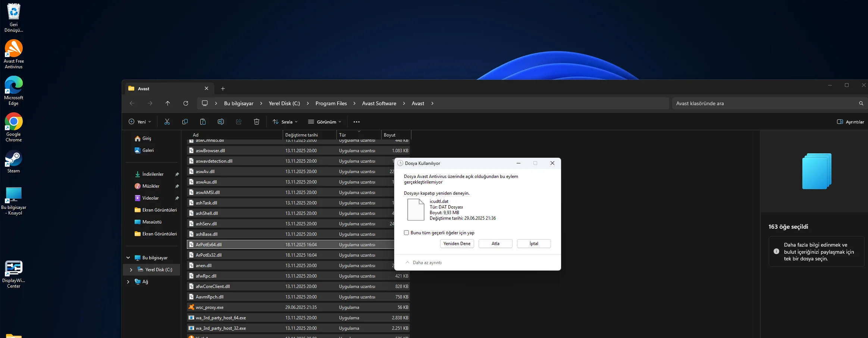The height and width of the screenshot is (338, 868).
Task: Add a new tab with plus button
Action: [223, 89]
